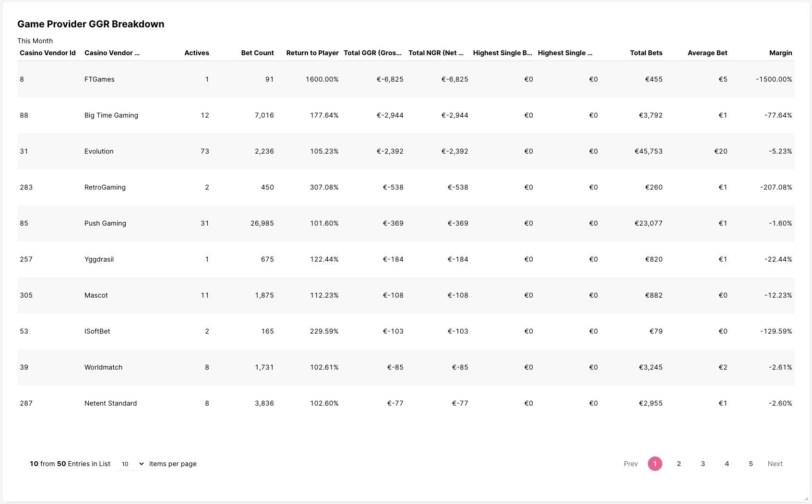This screenshot has width=812, height=504.
Task: Sort by Bet Count column header
Action: tap(257, 53)
